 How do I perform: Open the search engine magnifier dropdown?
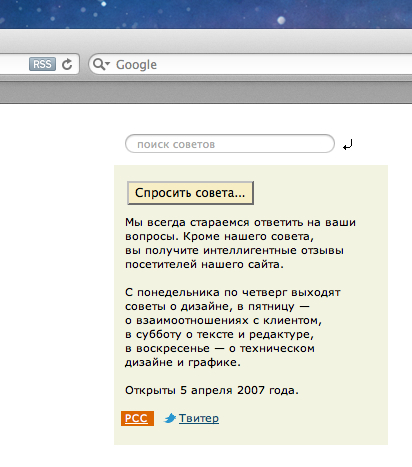101,64
